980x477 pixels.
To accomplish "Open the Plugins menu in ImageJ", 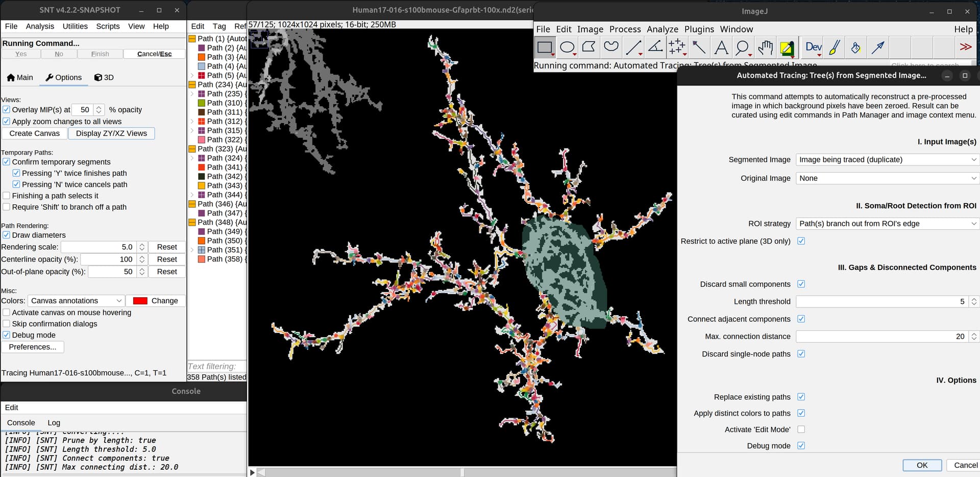I will 699,29.
